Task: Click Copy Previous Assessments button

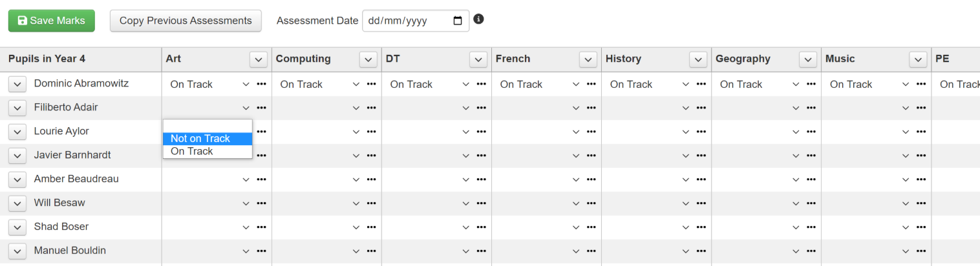Action: [x=186, y=21]
